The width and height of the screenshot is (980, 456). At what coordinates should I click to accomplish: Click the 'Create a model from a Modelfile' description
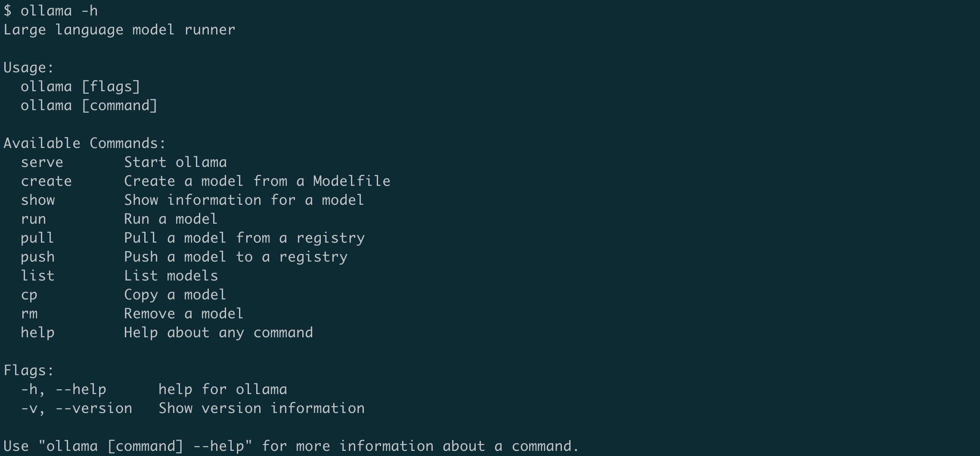(257, 181)
